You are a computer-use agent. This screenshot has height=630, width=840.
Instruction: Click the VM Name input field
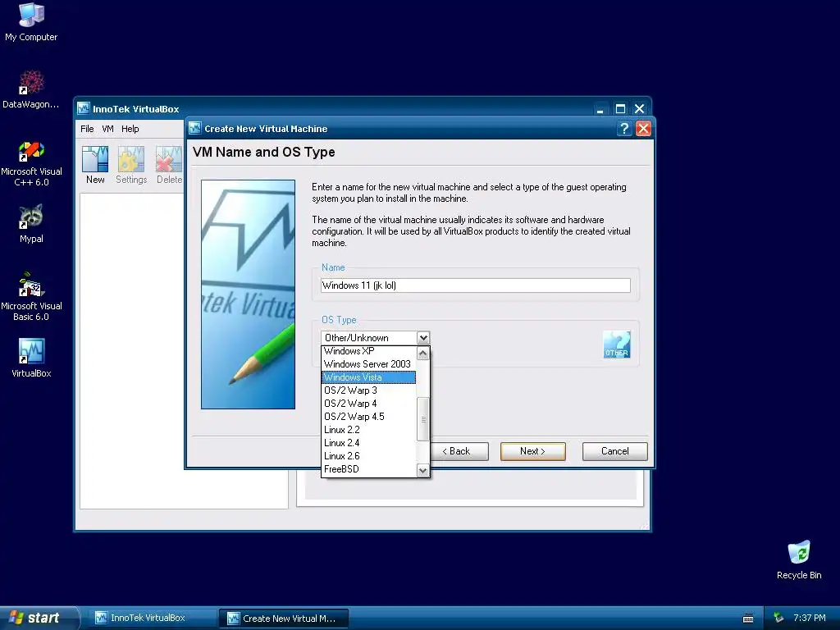coord(475,285)
